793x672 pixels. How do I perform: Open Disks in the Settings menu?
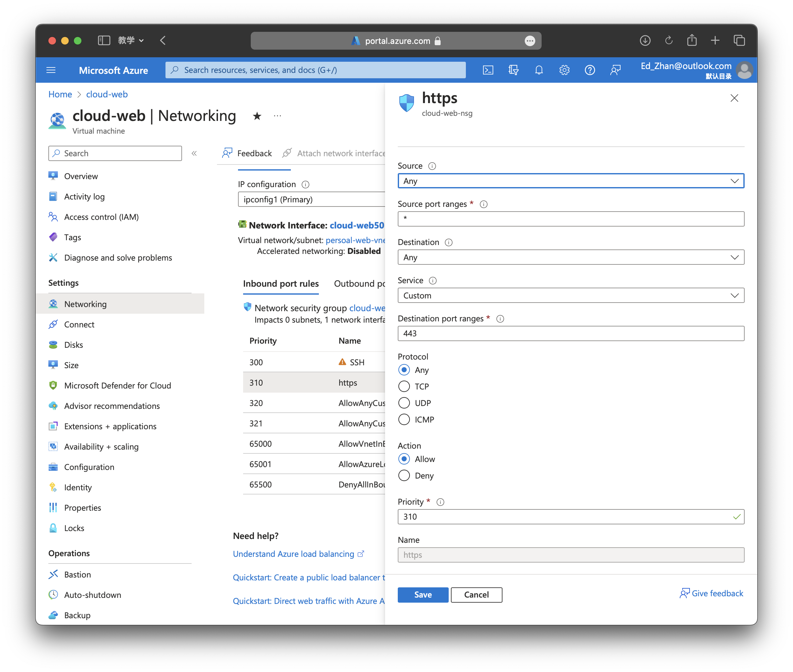74,345
